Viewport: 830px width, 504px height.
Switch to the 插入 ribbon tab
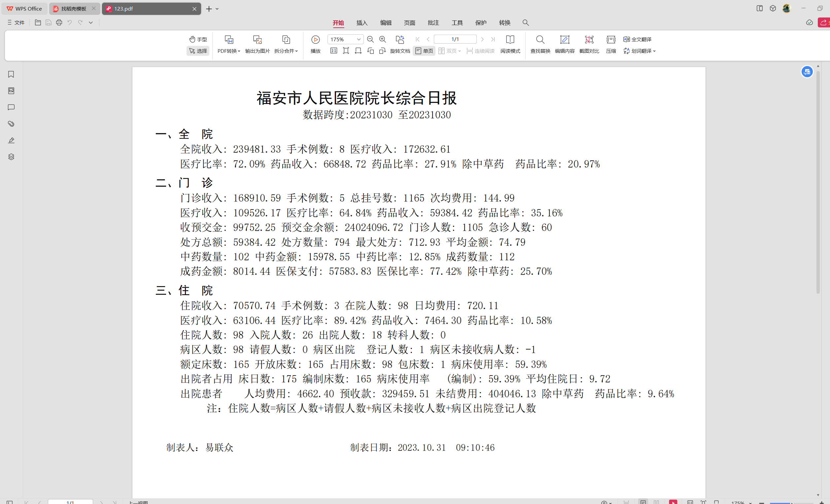pos(362,23)
